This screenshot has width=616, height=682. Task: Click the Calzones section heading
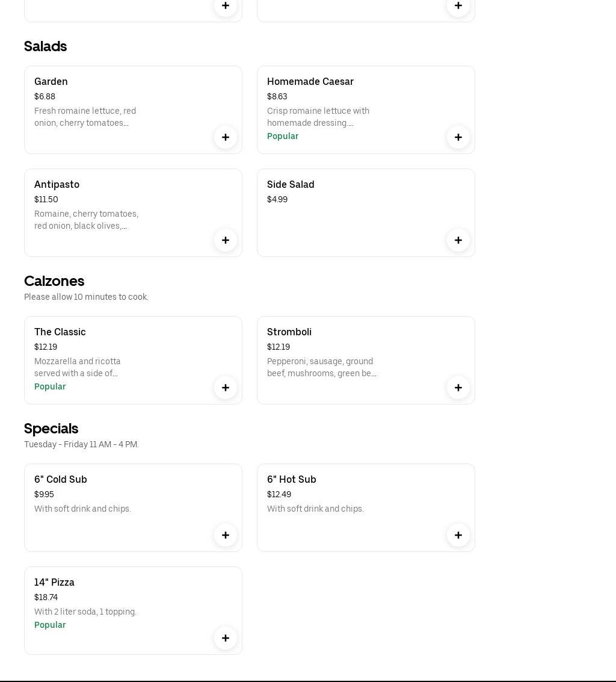pyautogui.click(x=54, y=281)
